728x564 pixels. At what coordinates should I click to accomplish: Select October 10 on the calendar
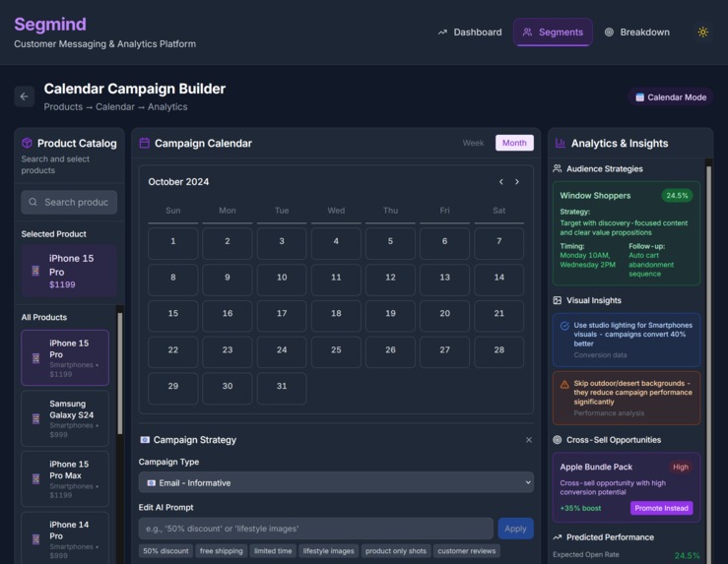(x=282, y=280)
